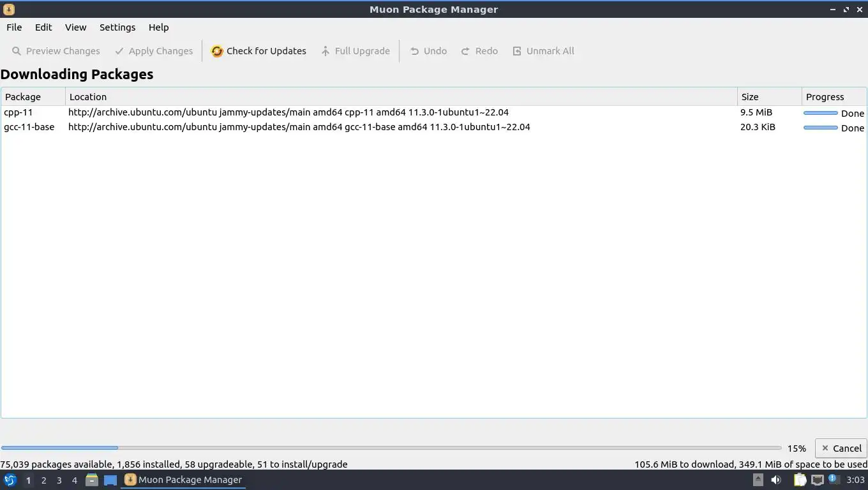Viewport: 868px width, 490px height.
Task: Click Unmark All in the toolbar
Action: pos(543,51)
